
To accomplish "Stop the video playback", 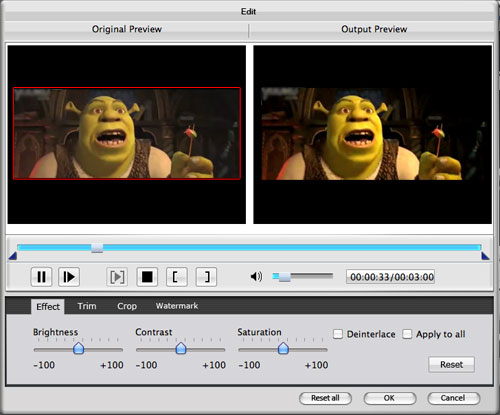I will [147, 277].
